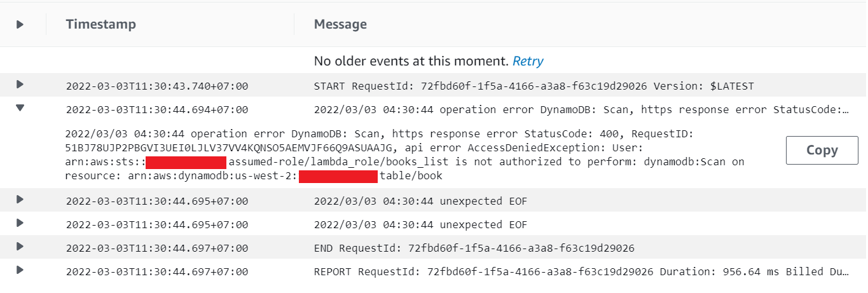Click the collapsed DynamoDB operation error message
868x293 pixels.
581,110
